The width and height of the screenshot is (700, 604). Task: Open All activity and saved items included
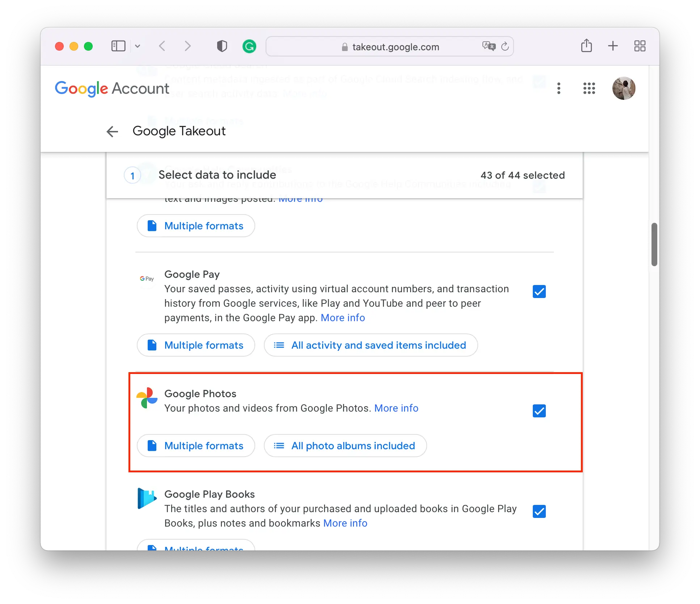click(x=371, y=345)
